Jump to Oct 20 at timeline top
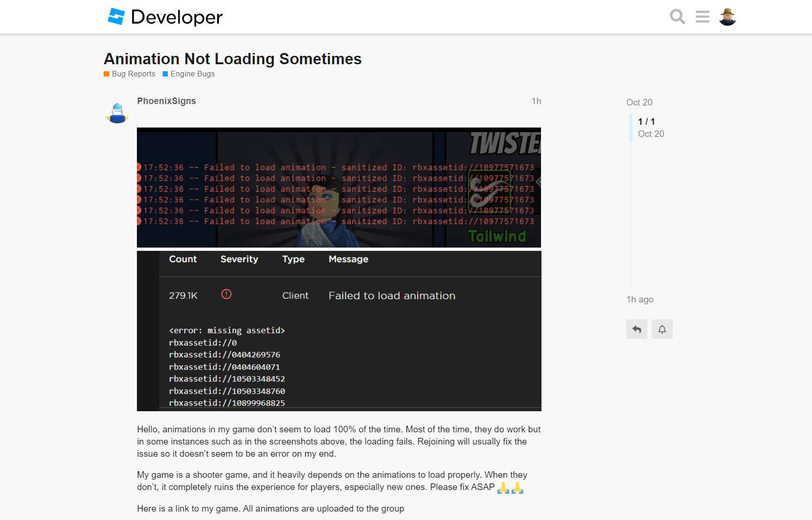Image resolution: width=812 pixels, height=520 pixels. pyautogui.click(x=639, y=102)
